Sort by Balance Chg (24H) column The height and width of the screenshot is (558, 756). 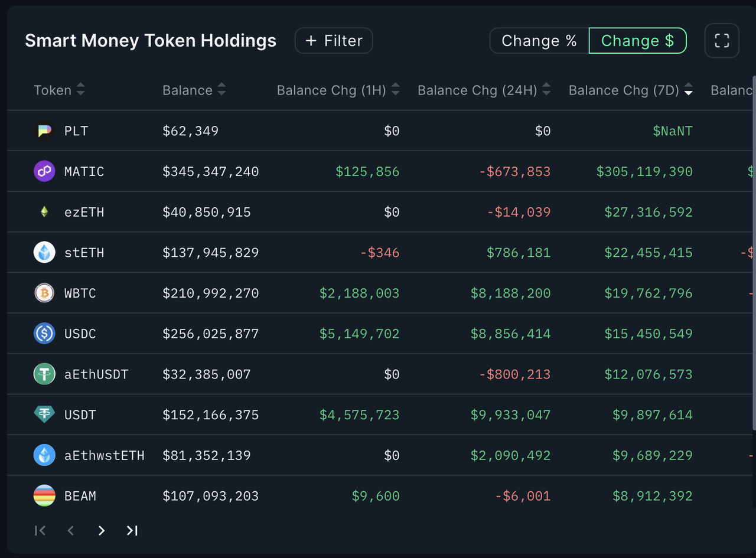point(484,90)
